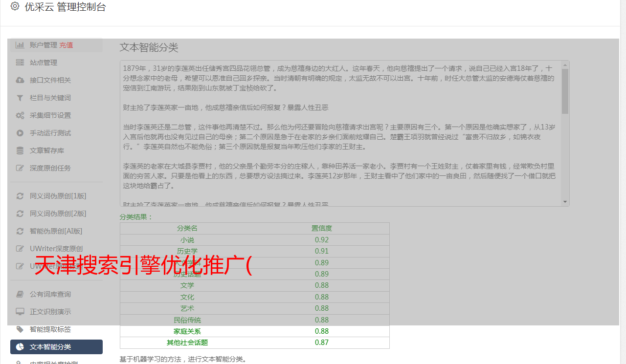Go to 智能伪原创[AI版] page
The height and width of the screenshot is (364, 626).
tap(56, 231)
